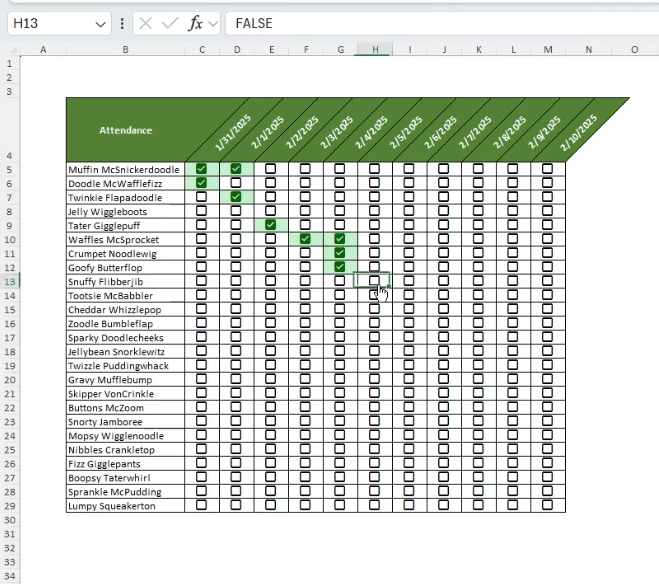Uncheck Waffles McSprocket's 2/3/2025 checkbox
Image resolution: width=659 pixels, height=584 pixels.
pos(305,239)
